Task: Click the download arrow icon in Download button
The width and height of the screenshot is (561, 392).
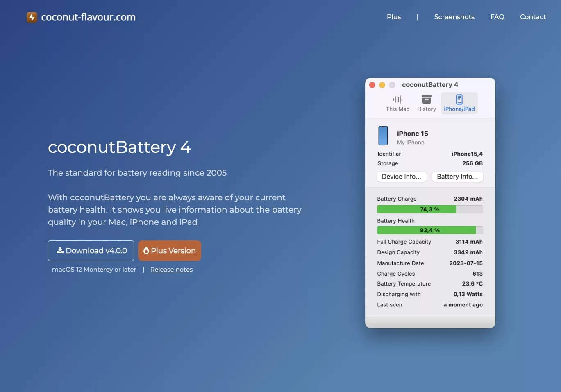Action: pyautogui.click(x=60, y=250)
